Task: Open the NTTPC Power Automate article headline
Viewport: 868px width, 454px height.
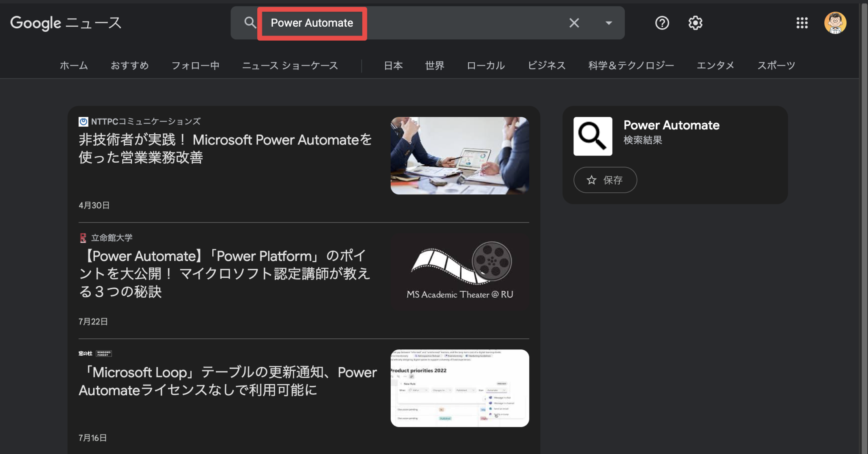Action: pos(224,149)
